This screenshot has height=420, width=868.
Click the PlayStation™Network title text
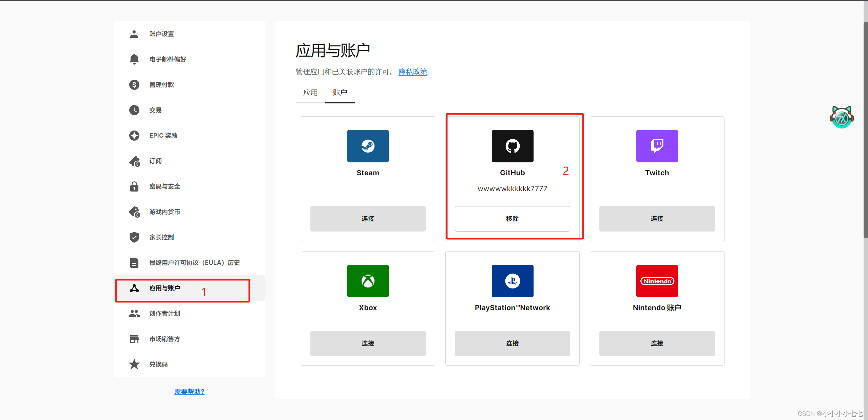pos(512,308)
